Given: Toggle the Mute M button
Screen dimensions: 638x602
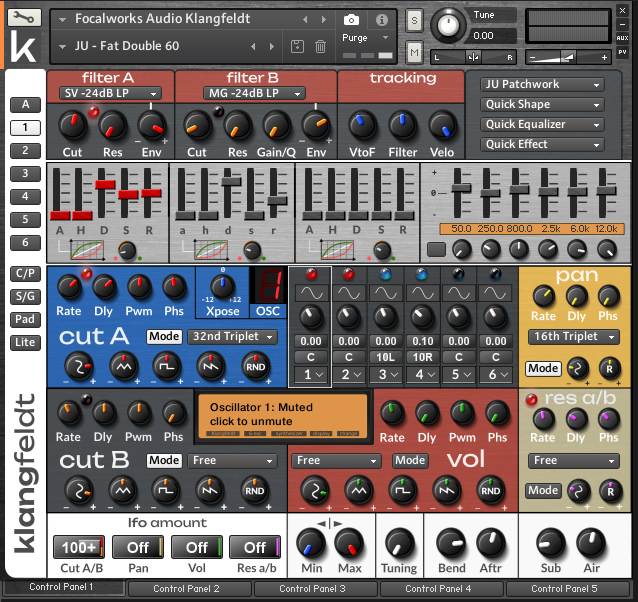Looking at the screenshot, I should 414,51.
